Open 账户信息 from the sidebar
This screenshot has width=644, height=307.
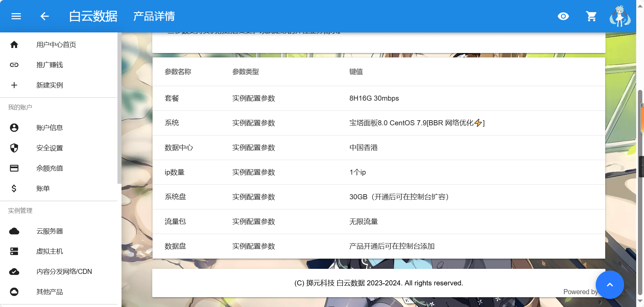coord(50,128)
